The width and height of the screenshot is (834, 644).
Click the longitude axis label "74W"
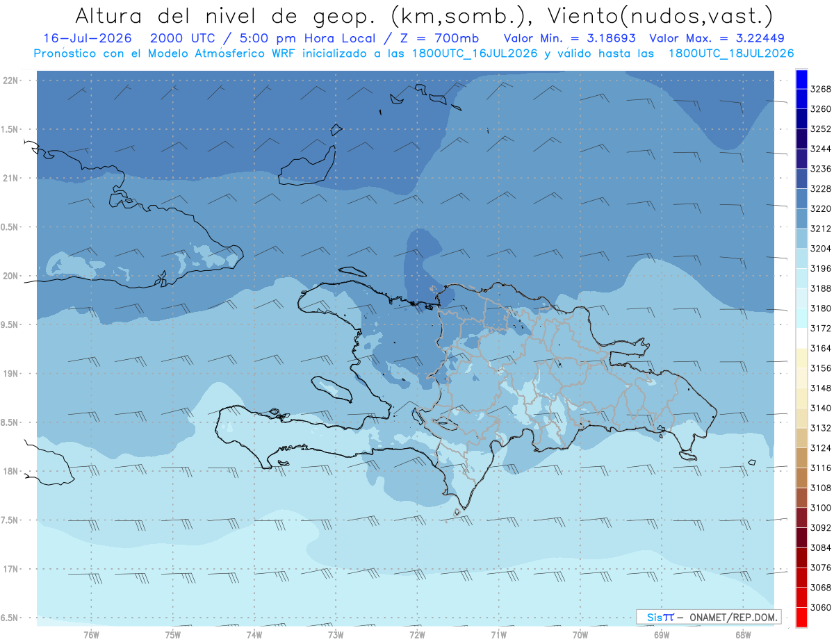pos(254,635)
